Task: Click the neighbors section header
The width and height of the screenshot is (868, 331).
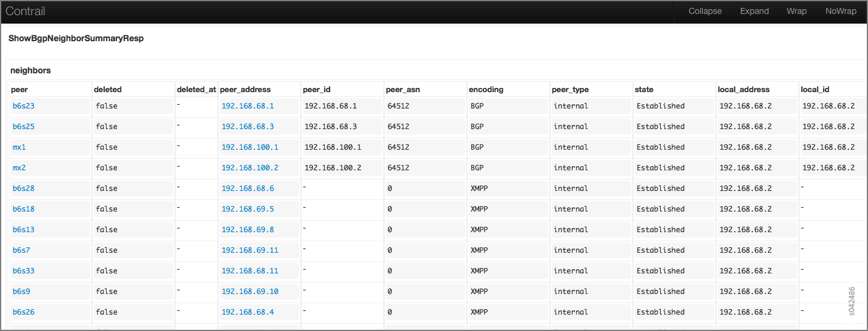Action: (31, 70)
